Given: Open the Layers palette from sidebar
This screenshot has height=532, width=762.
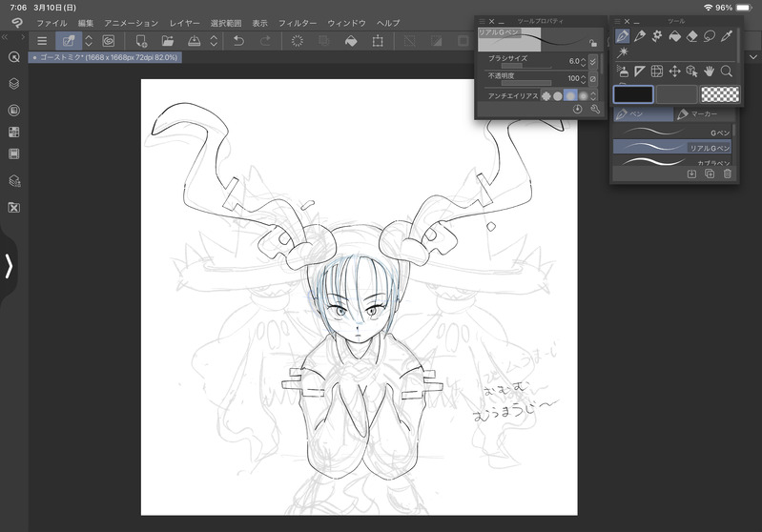Looking at the screenshot, I should pyautogui.click(x=14, y=84).
